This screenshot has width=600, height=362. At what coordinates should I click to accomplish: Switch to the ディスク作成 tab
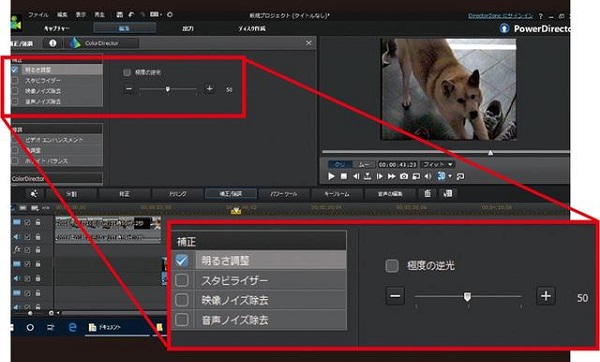click(x=251, y=29)
